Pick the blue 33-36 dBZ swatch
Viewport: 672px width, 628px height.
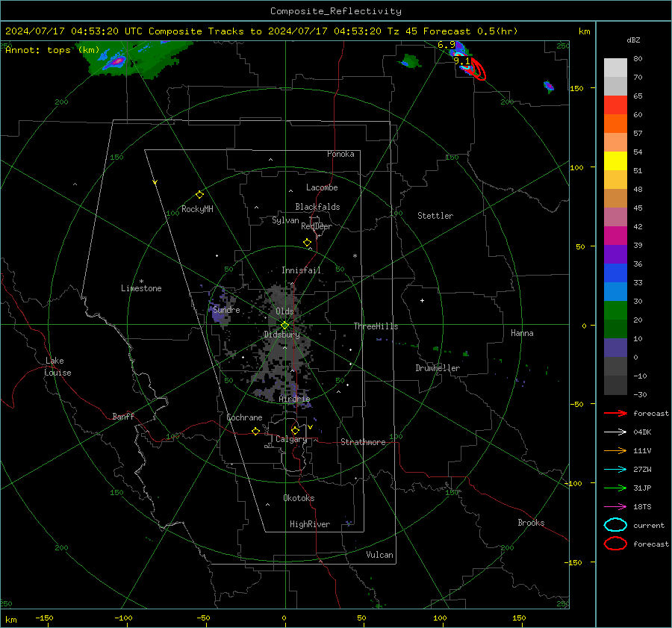615,273
